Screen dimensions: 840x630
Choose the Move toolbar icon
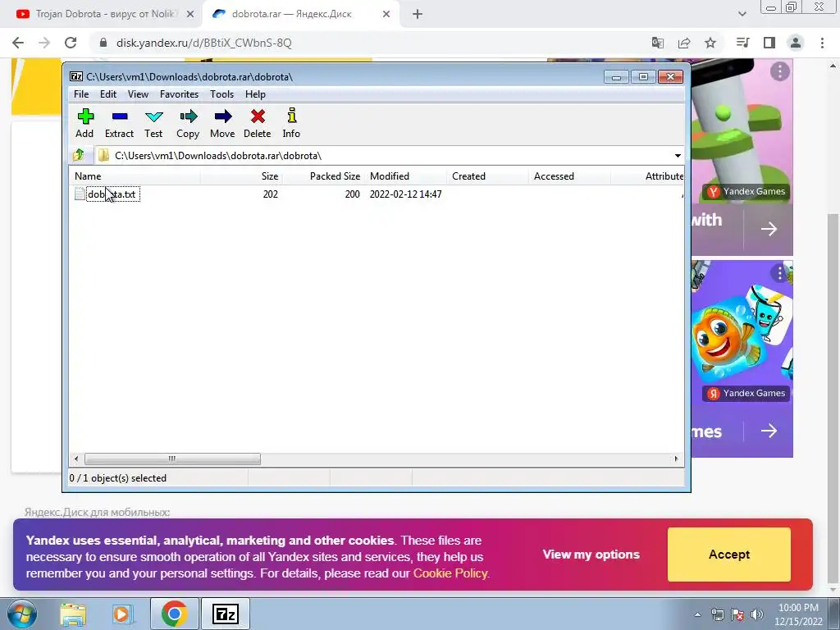[222, 123]
